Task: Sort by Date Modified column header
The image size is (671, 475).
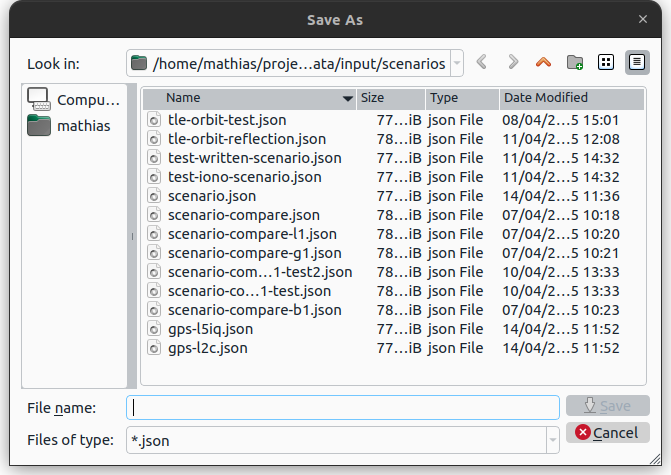Action: pos(570,98)
